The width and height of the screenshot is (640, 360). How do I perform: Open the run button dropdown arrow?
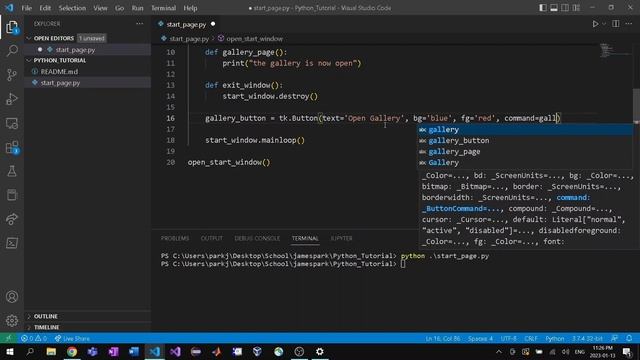[604, 24]
